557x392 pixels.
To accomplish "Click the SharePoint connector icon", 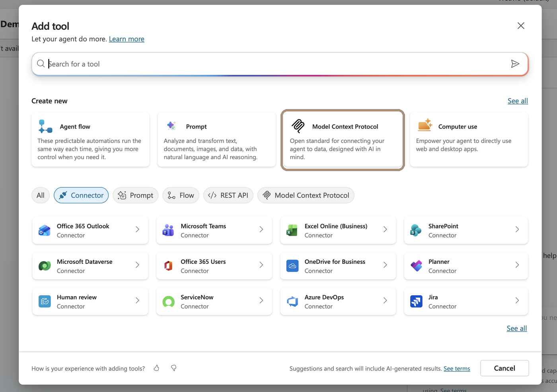I will [416, 230].
